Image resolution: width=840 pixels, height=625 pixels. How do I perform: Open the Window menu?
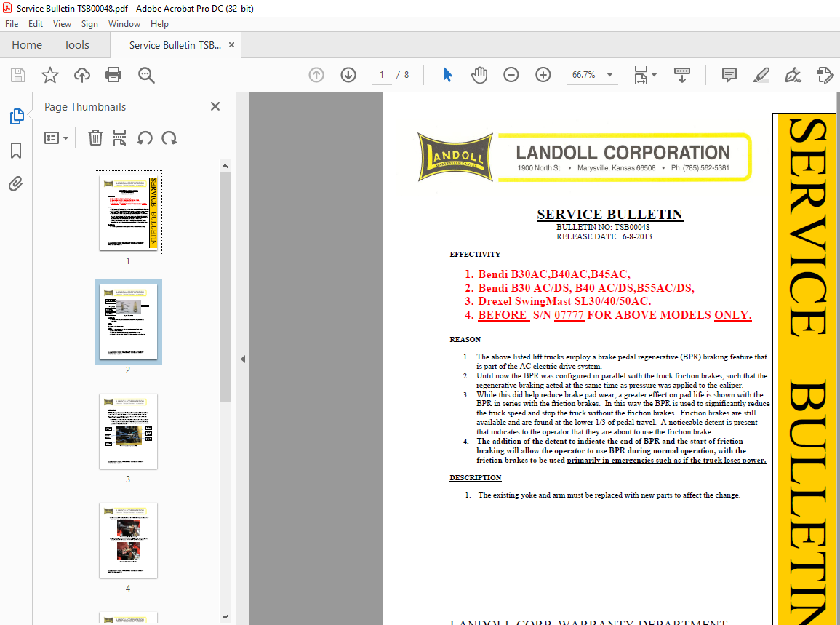(x=124, y=23)
